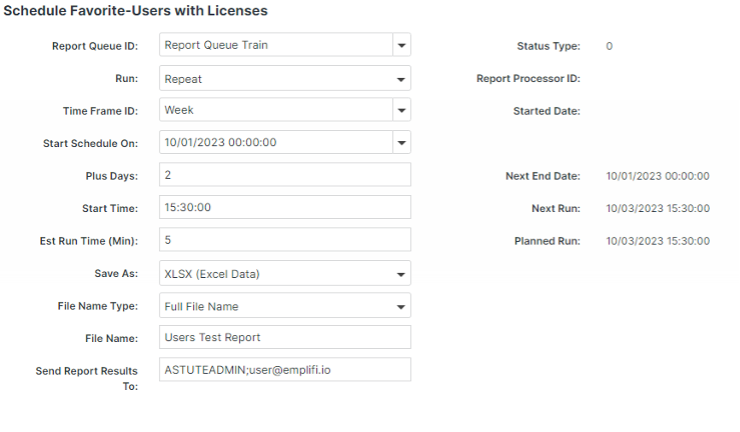Focus the Start Time field showing 15:30:00

click(x=284, y=208)
